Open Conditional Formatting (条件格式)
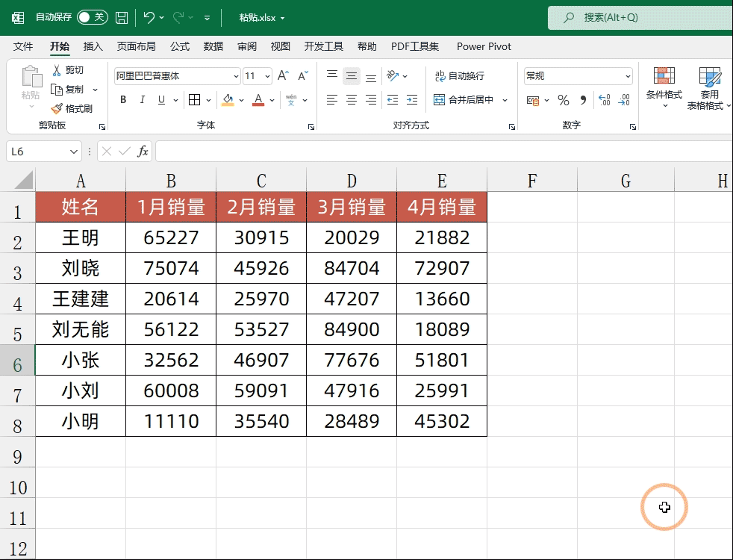733x560 pixels. (x=664, y=84)
